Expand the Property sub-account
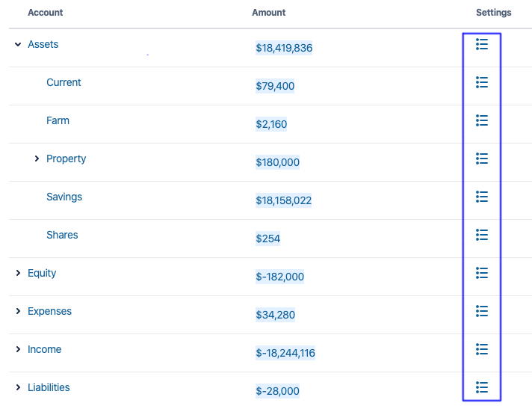 click(x=37, y=159)
